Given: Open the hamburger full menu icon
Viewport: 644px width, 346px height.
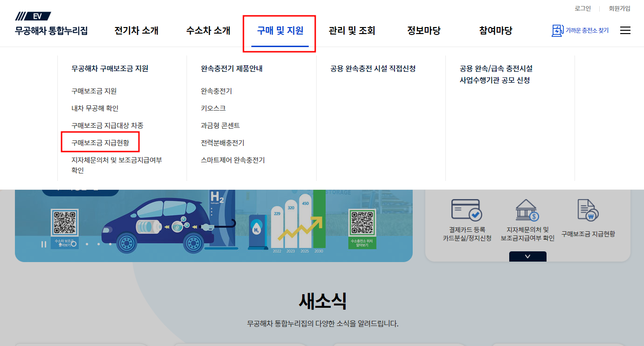Looking at the screenshot, I should pyautogui.click(x=625, y=30).
